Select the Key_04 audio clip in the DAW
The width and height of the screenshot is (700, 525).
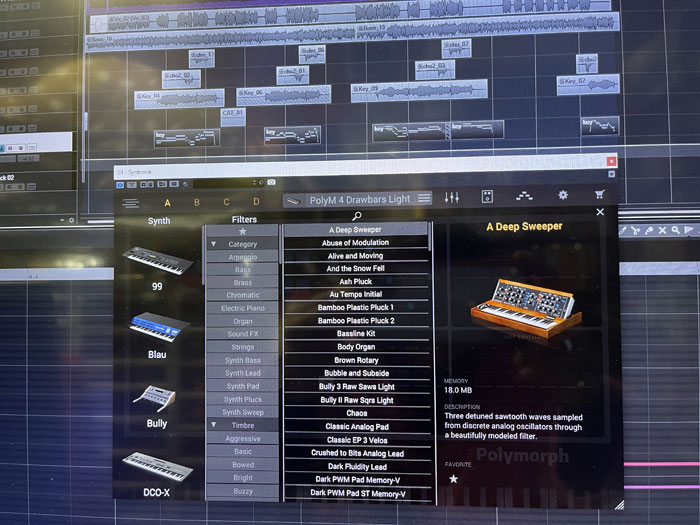[179, 99]
